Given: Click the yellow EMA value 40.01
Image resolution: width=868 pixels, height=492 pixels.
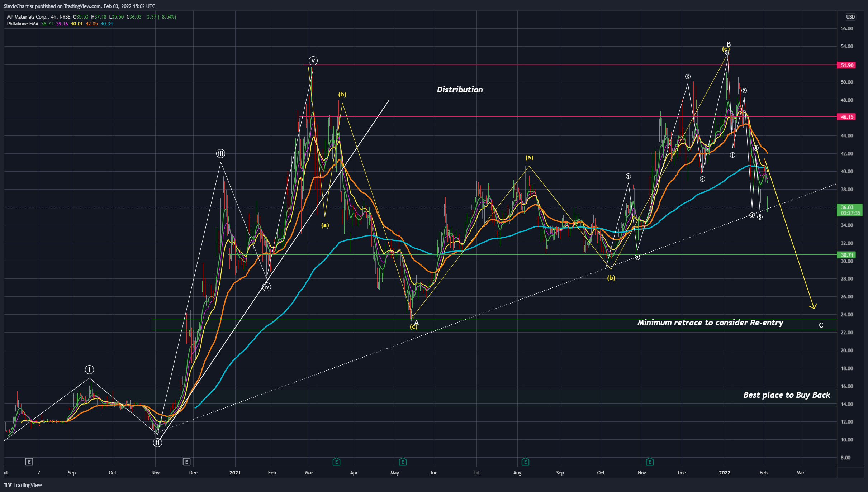Looking at the screenshot, I should point(77,24).
